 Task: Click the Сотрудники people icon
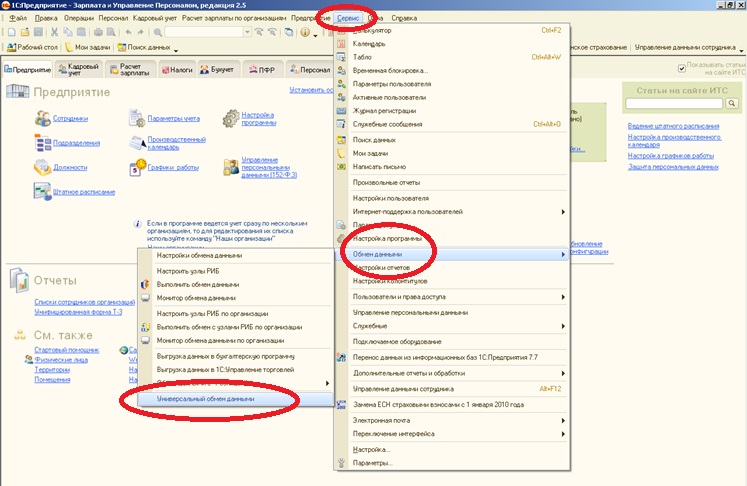(x=42, y=118)
